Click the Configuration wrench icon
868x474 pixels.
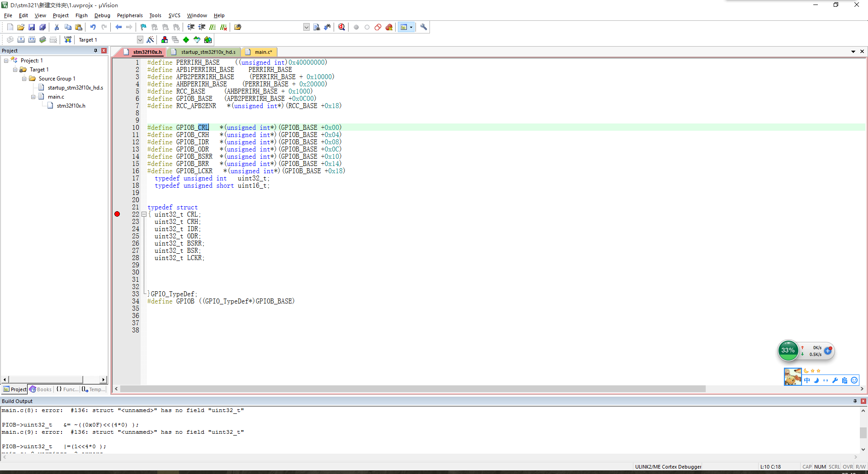click(x=424, y=27)
